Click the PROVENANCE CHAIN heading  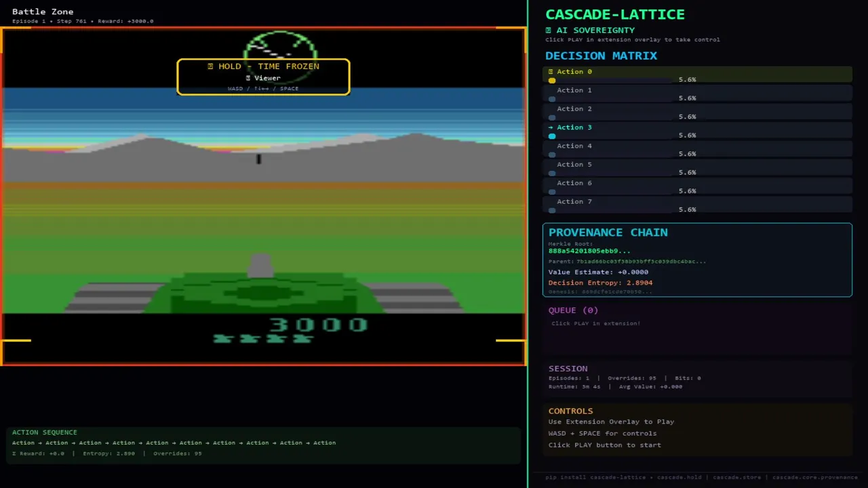[x=608, y=232]
